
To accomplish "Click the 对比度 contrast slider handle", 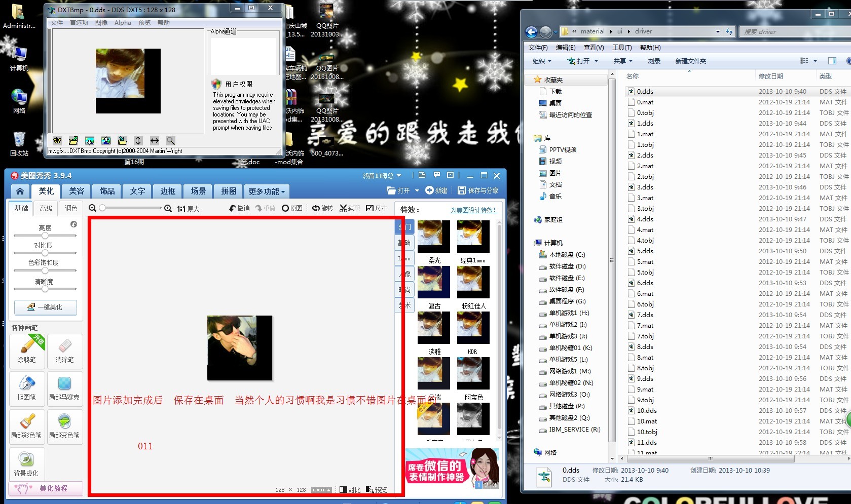I will pyautogui.click(x=45, y=252).
